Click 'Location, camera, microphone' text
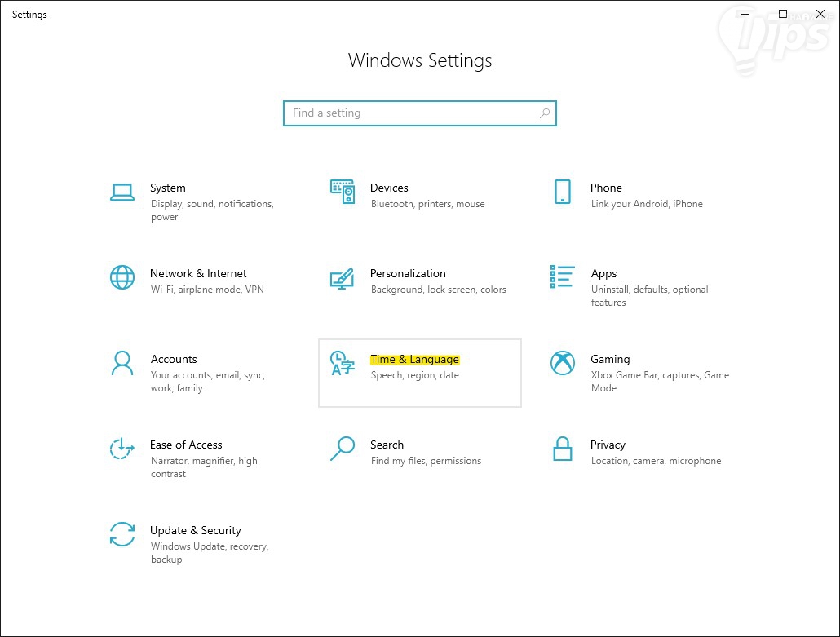 pos(656,462)
